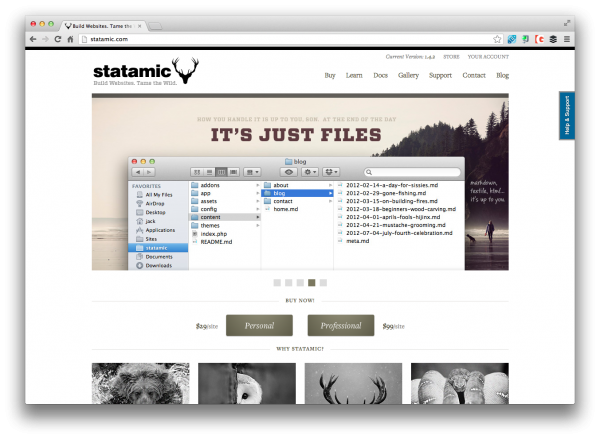Open a new browser tab
Screen dimensions: 600x439
pyautogui.click(x=155, y=26)
